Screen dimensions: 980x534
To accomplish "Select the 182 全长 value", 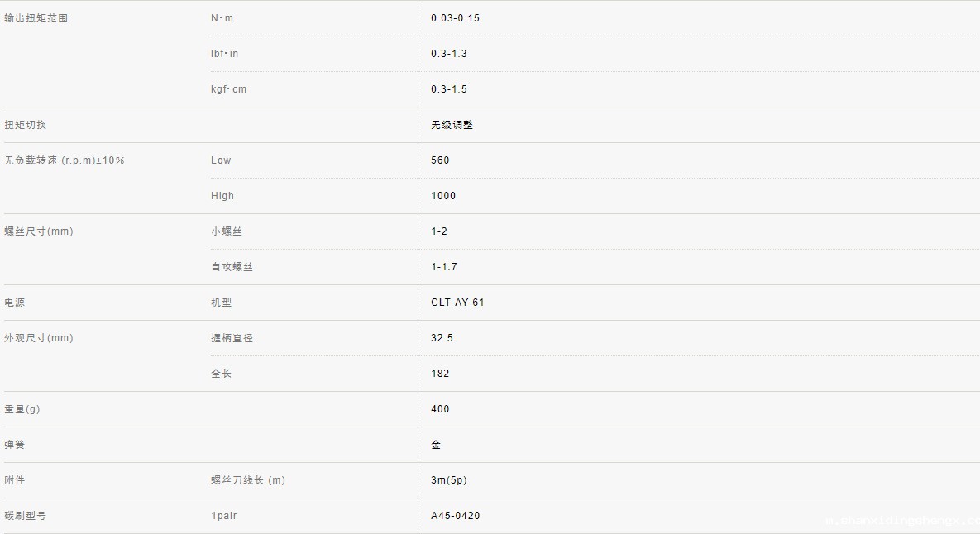I will click(440, 374).
